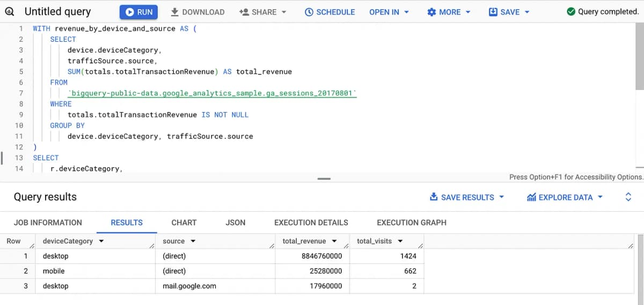Open source column dropdown arrow
The width and height of the screenshot is (644, 305).
click(x=193, y=241)
